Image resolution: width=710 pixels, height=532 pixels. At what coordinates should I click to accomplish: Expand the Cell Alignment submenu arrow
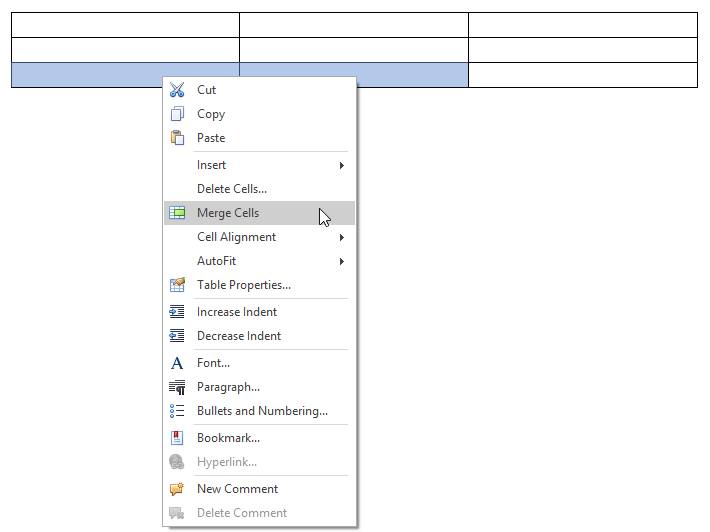342,237
